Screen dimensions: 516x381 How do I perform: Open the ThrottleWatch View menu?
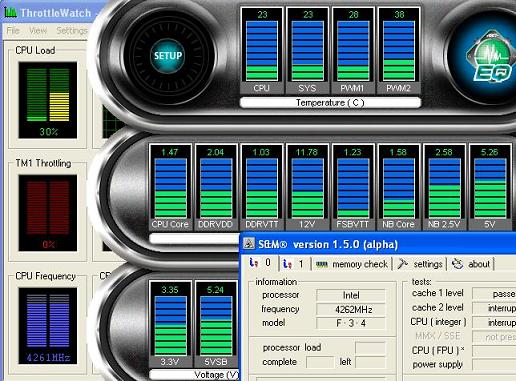[x=38, y=31]
